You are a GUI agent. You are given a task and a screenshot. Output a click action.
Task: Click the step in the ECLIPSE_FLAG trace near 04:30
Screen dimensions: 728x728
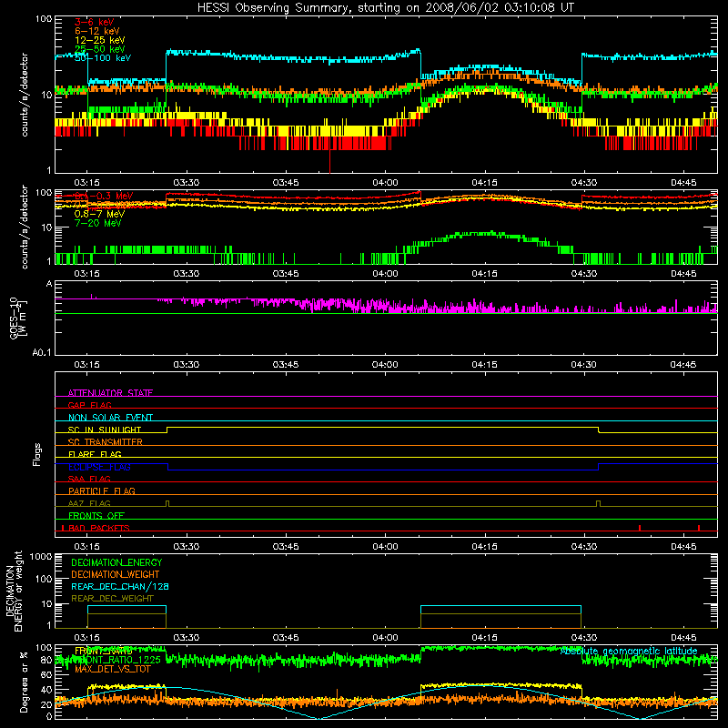(x=599, y=467)
